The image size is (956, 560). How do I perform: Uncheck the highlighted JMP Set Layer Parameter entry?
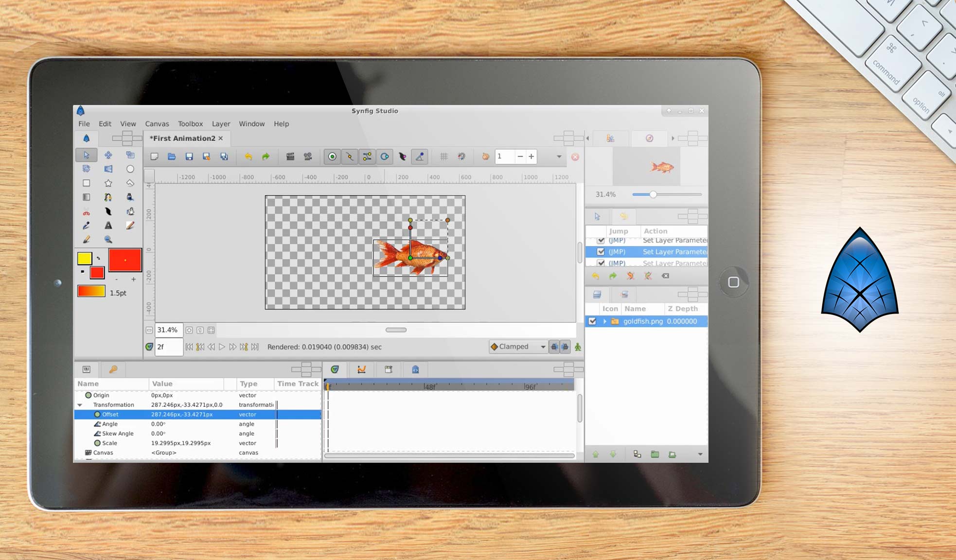pos(601,251)
